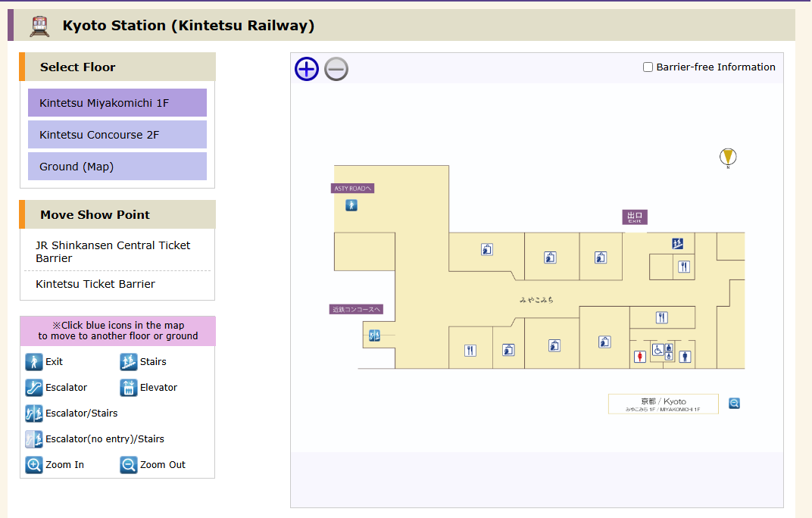Click the Zoom In legend icon

(x=33, y=465)
